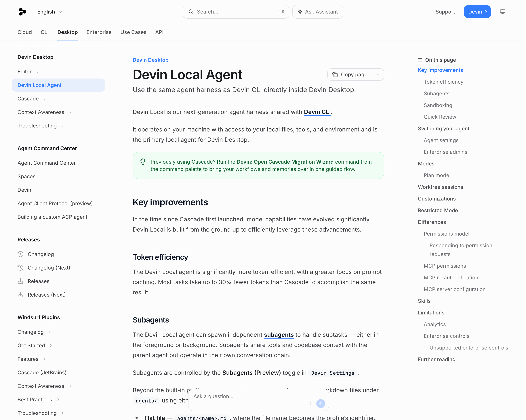Click the Devin Desktop breadcrumb link

coord(150,60)
